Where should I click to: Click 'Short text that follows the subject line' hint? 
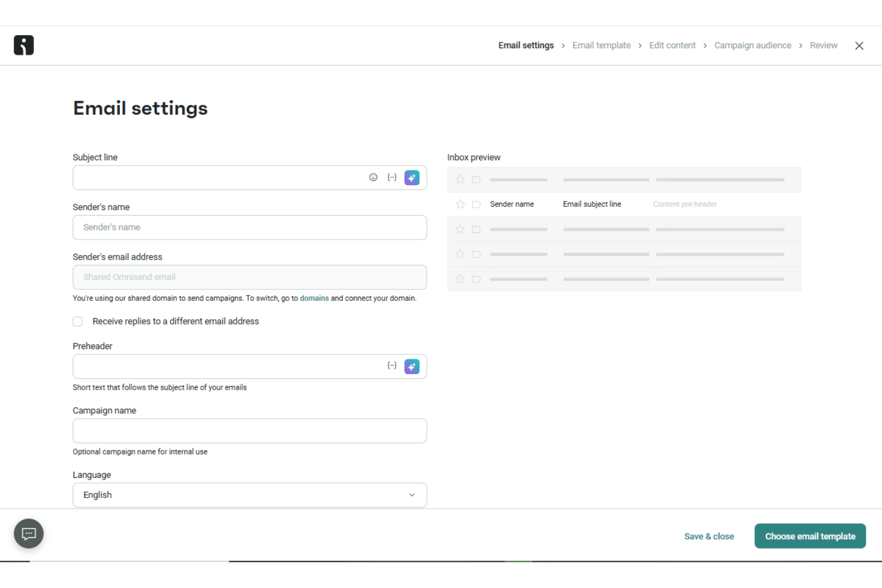click(x=160, y=388)
